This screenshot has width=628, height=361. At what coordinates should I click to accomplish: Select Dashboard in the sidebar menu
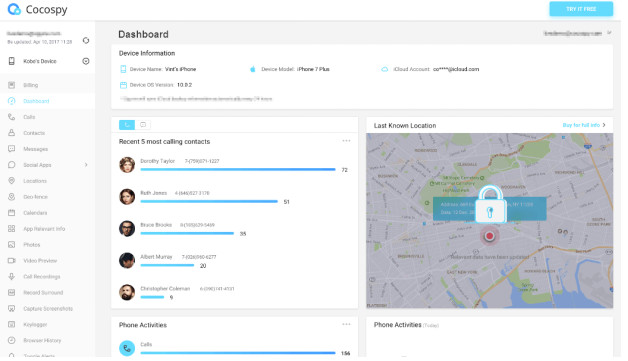pyautogui.click(x=36, y=101)
